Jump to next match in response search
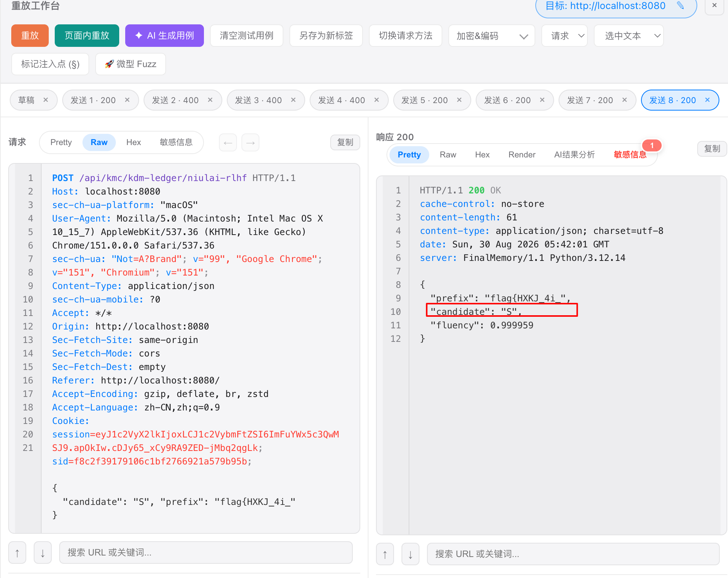 [x=410, y=554]
